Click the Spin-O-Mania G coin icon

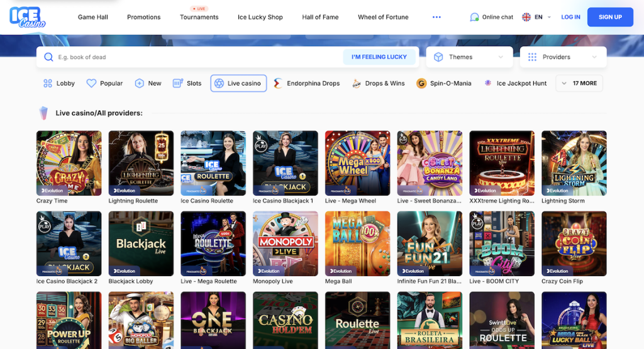tap(421, 84)
